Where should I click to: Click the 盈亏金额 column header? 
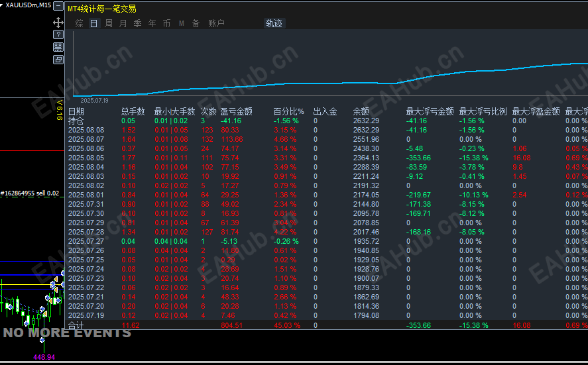pos(236,112)
